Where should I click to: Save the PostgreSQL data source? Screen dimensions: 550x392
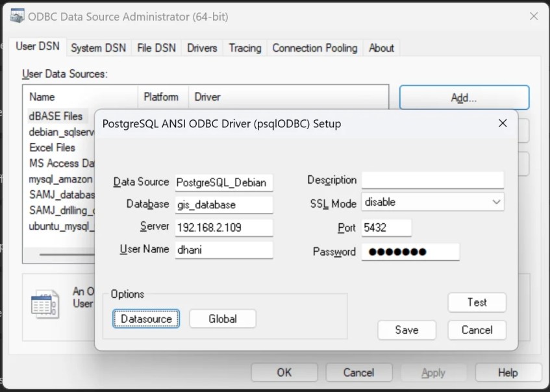[x=407, y=330]
